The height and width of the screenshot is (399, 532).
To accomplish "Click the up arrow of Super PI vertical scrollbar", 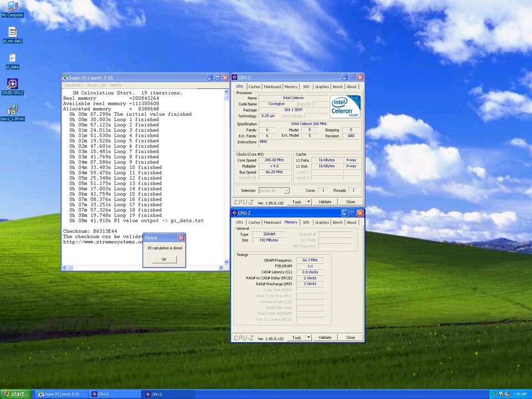I will point(227,92).
